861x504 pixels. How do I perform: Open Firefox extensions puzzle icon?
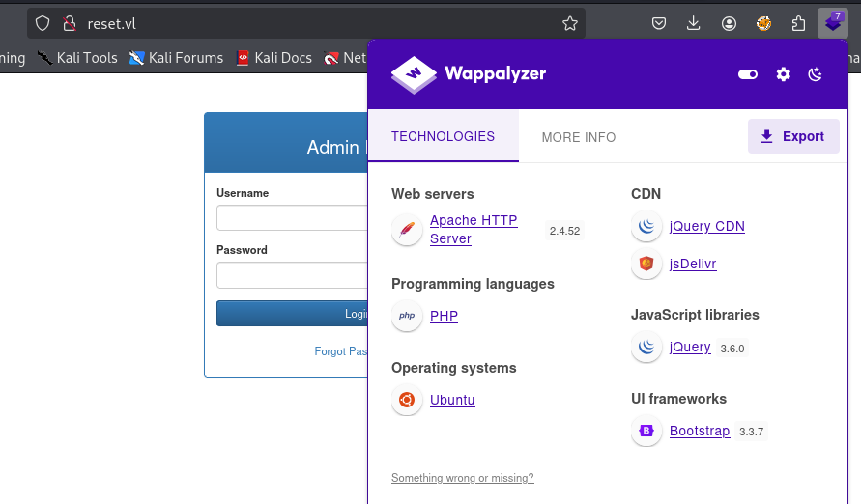click(798, 23)
